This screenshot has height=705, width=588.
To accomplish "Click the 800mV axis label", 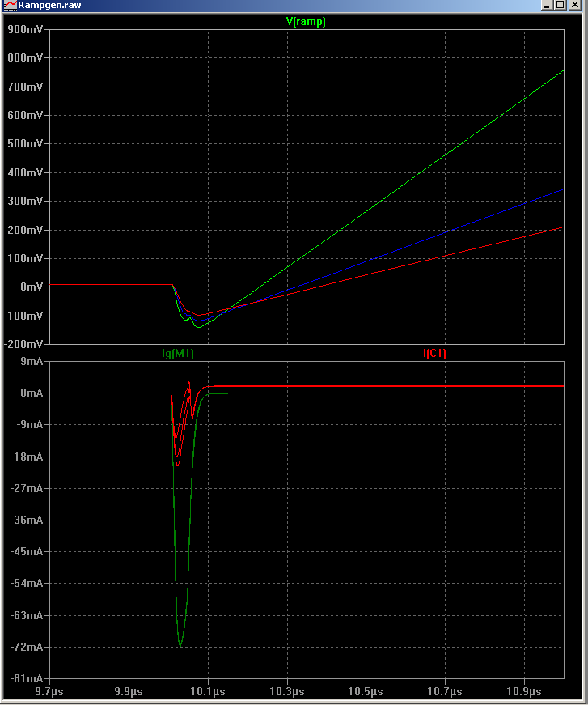I will (x=25, y=58).
